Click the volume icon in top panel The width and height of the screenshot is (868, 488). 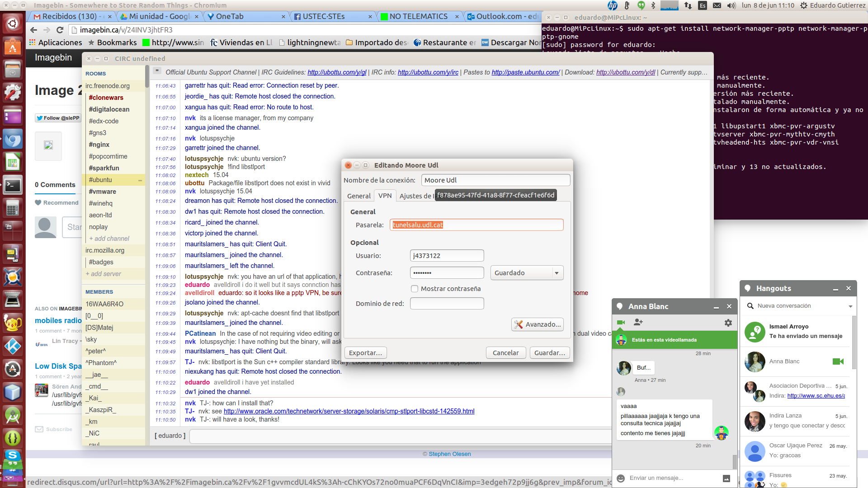[731, 5]
